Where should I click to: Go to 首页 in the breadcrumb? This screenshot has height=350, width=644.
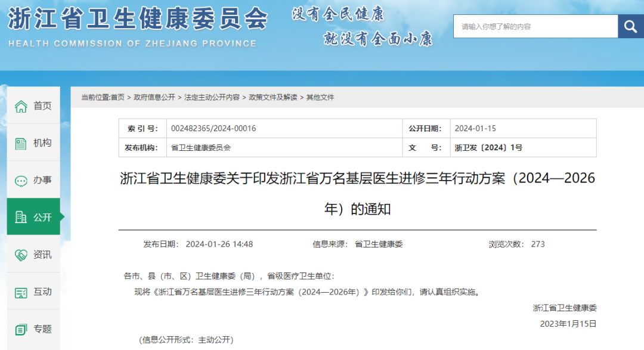pyautogui.click(x=117, y=97)
